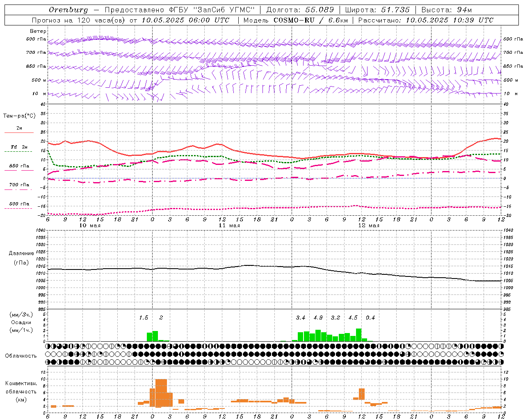Click the model name "COSMO-RU / 6.6км"
525x420 pixels.
coord(311,20)
